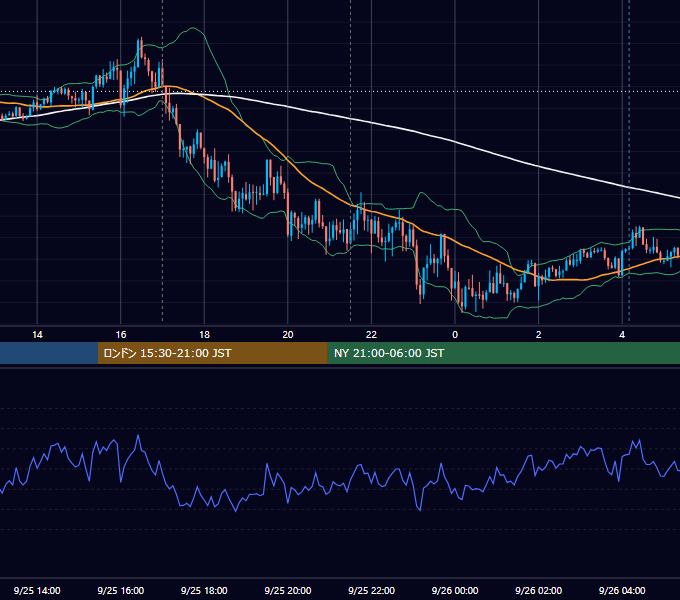Click the 9/25 18:00 date label
The width and height of the screenshot is (680, 600).
pyautogui.click(x=204, y=590)
